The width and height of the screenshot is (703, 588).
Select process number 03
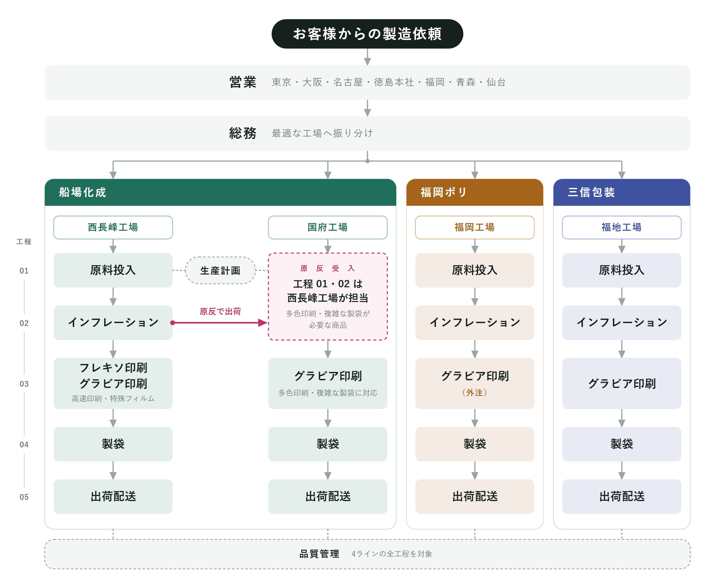tap(24, 384)
